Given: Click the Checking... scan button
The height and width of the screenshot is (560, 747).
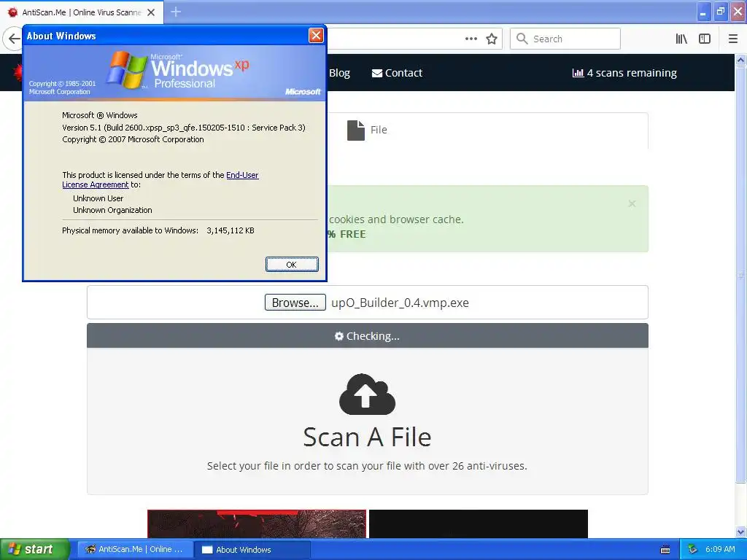Looking at the screenshot, I should 368,335.
